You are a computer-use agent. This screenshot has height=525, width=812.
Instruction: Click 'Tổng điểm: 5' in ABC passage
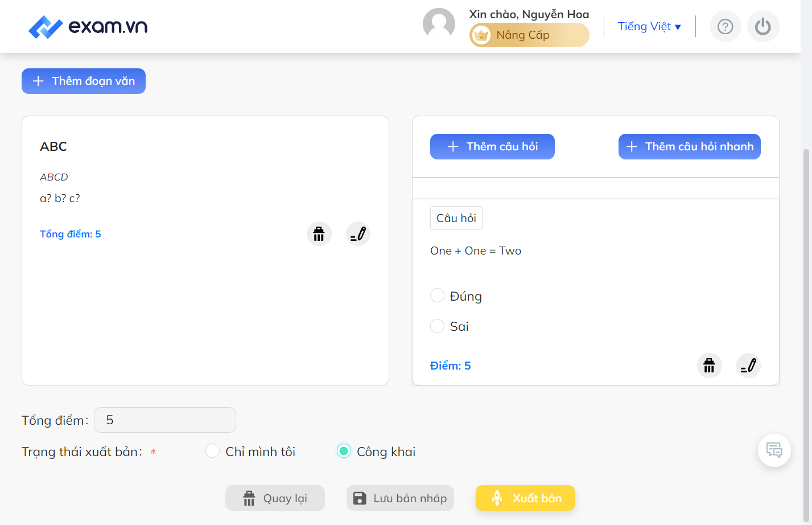[71, 234]
